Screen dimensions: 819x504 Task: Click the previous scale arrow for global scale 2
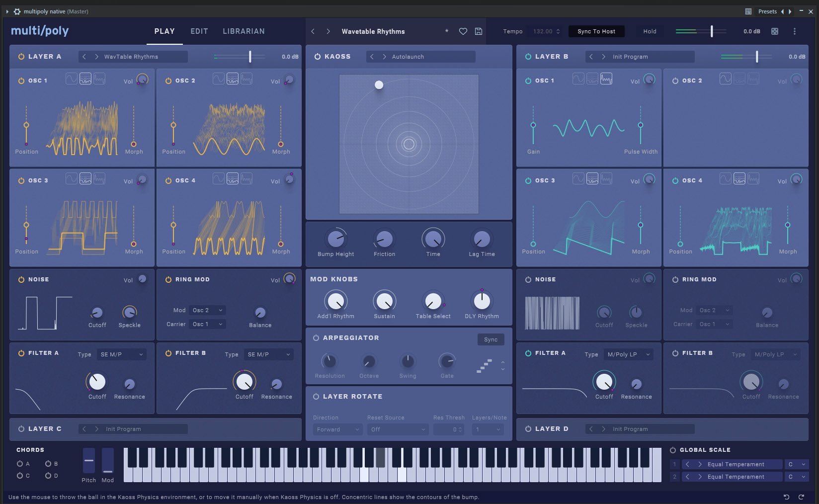687,477
